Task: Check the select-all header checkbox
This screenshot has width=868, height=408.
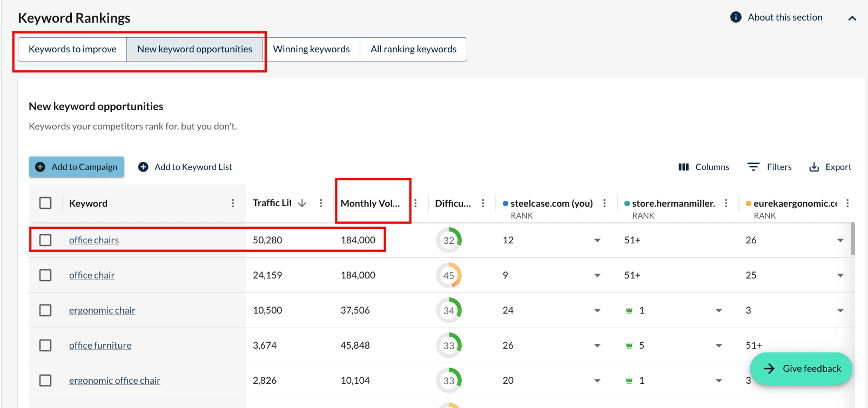Action: point(45,203)
